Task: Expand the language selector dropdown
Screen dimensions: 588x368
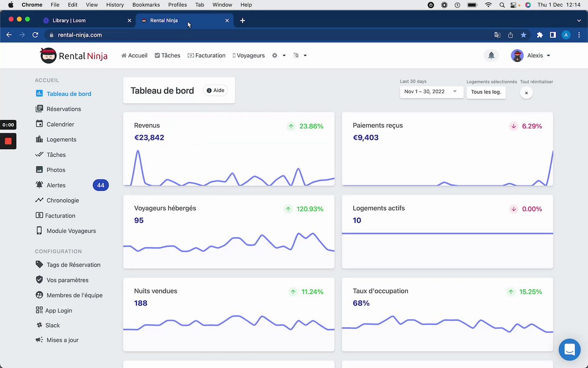Action: tap(300, 56)
